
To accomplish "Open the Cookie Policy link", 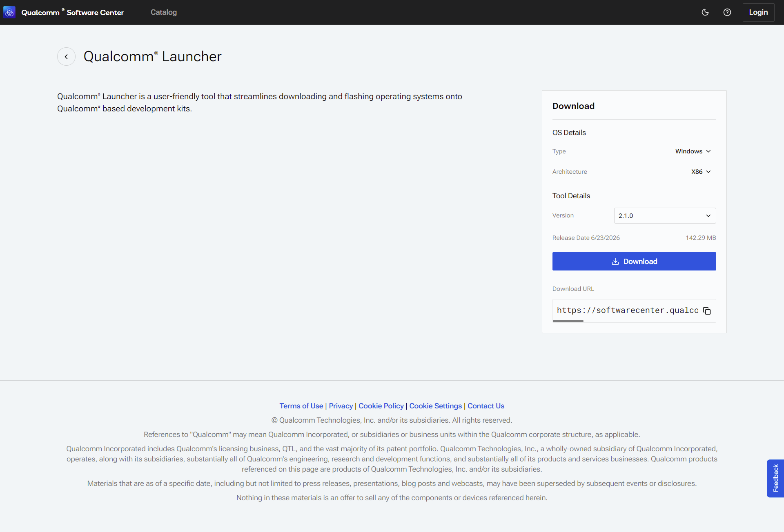I will pos(381,406).
